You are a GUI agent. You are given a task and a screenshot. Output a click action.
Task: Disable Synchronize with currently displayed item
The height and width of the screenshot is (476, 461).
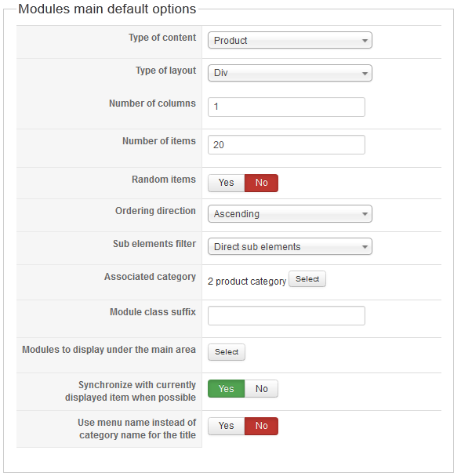[x=261, y=389]
